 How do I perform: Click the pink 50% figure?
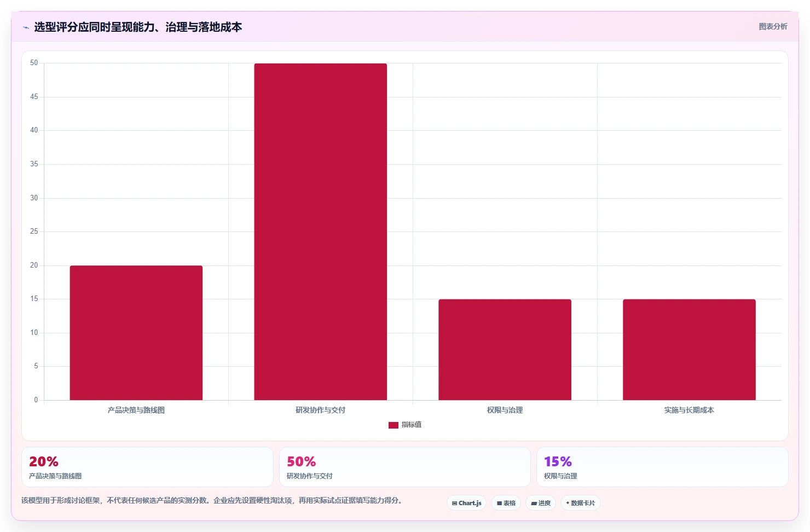pos(302,461)
